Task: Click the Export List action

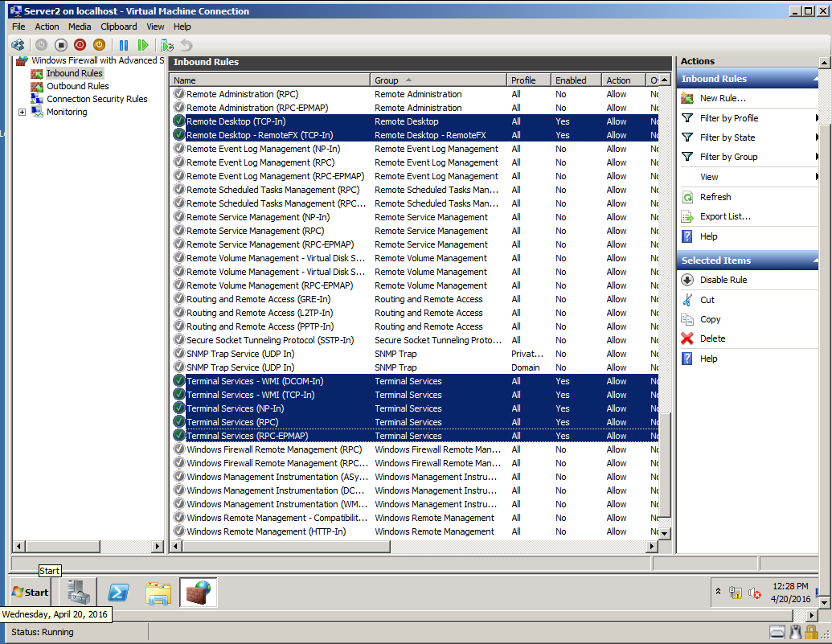Action: click(725, 216)
